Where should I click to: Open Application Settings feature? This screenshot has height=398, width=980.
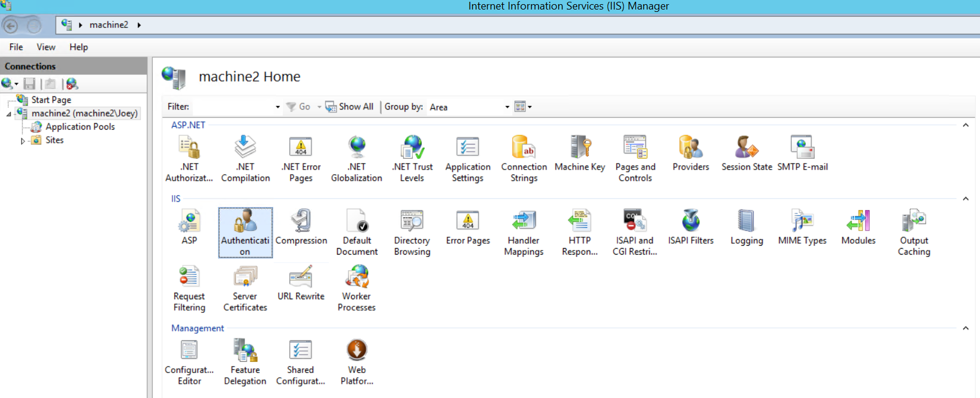coord(468,159)
